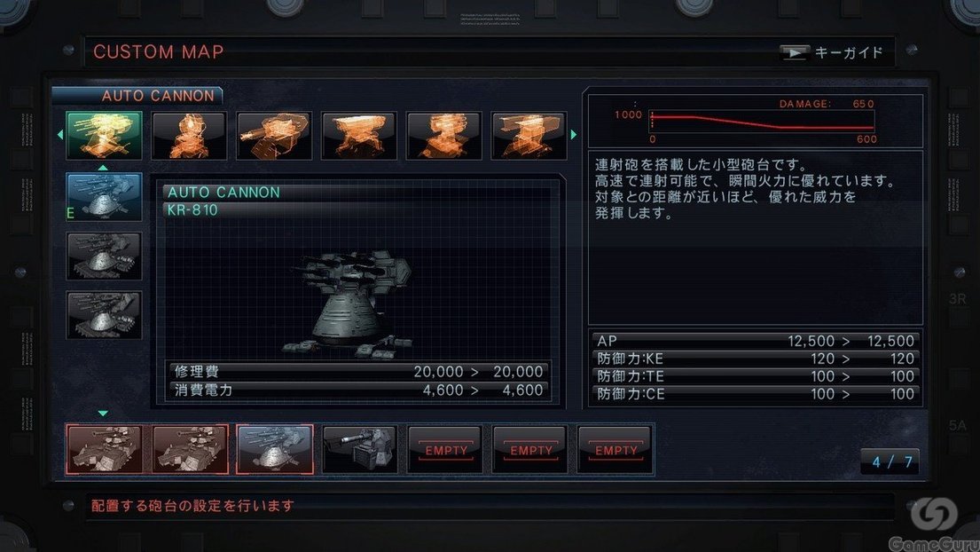Click the right arrow after turret categories
Viewport: 980px width, 552px height.
574,134
